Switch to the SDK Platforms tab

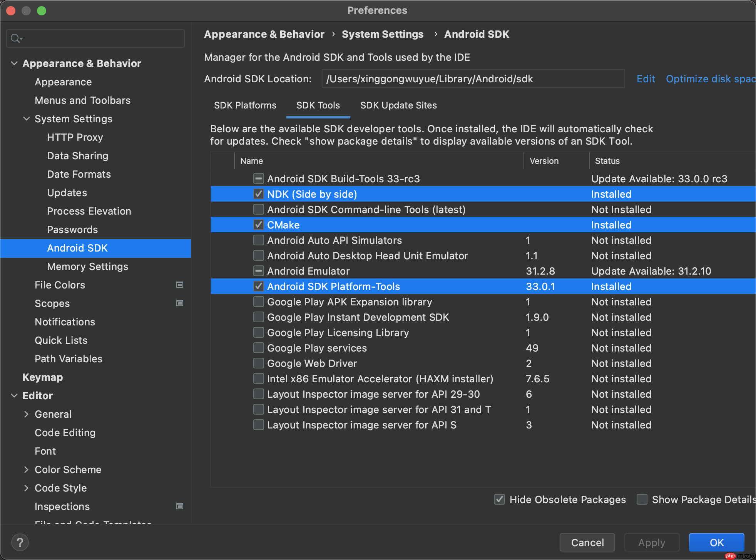[245, 105]
